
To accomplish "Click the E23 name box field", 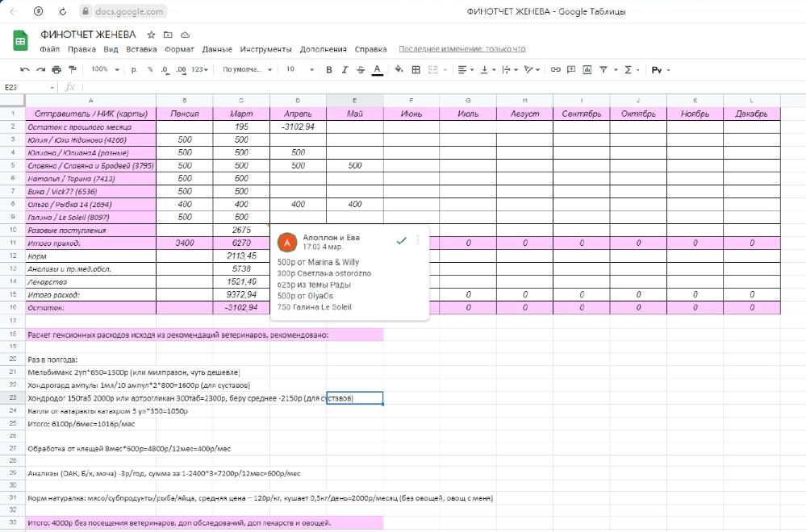I will (27, 87).
